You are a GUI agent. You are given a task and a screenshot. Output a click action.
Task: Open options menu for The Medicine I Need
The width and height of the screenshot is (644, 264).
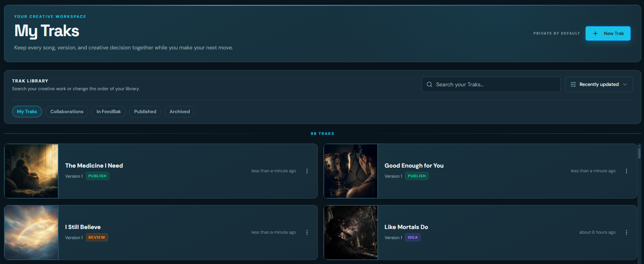(x=307, y=171)
